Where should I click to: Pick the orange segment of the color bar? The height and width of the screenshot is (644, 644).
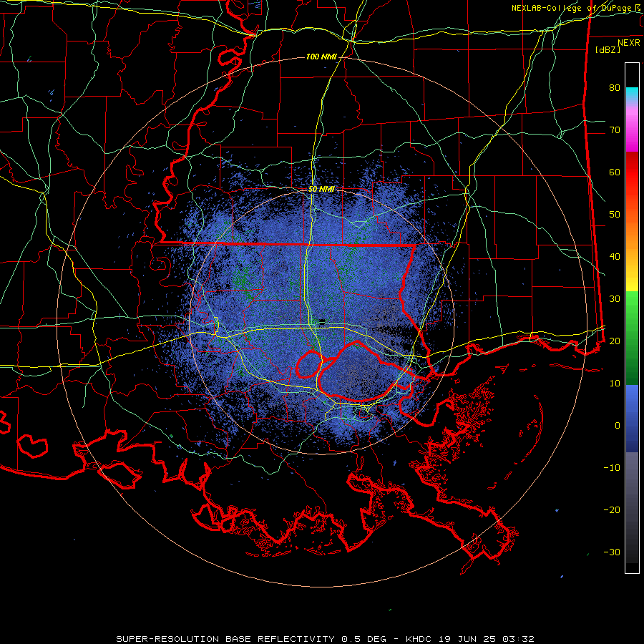pyautogui.click(x=632, y=230)
